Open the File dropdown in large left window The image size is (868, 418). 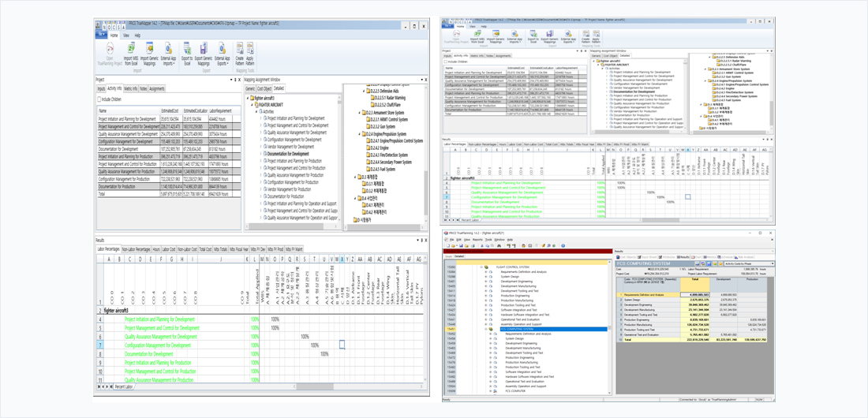click(101, 35)
